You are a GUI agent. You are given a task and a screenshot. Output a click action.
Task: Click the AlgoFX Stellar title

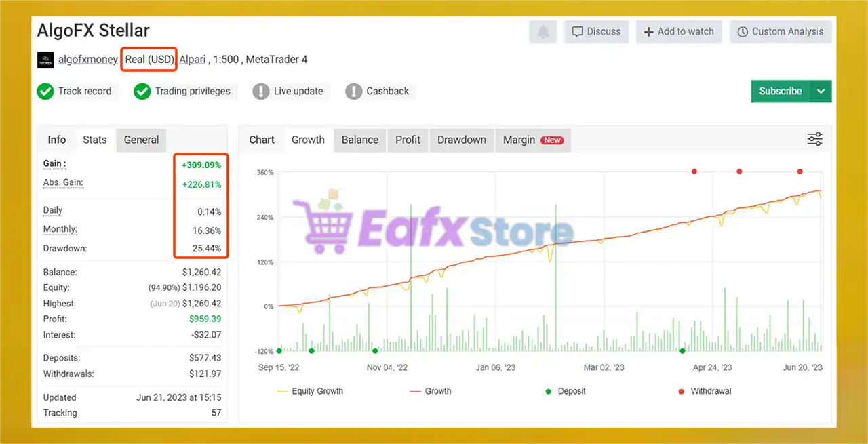[x=94, y=31]
